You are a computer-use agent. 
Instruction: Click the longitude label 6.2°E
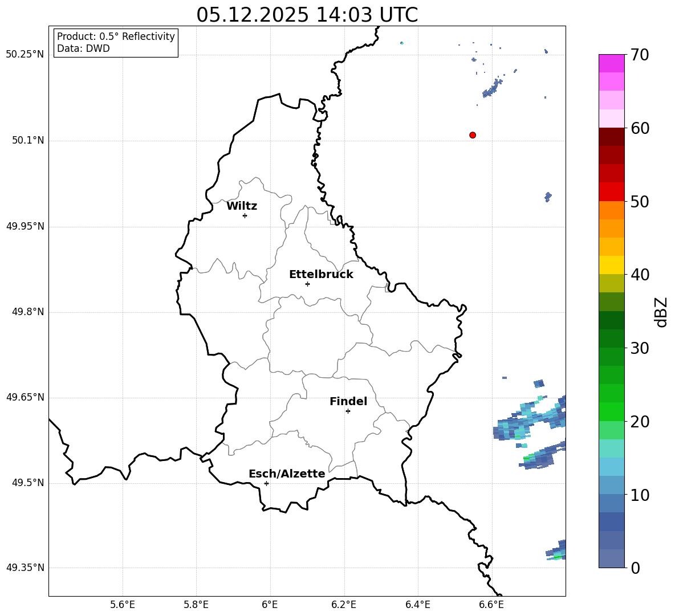[x=344, y=605]
